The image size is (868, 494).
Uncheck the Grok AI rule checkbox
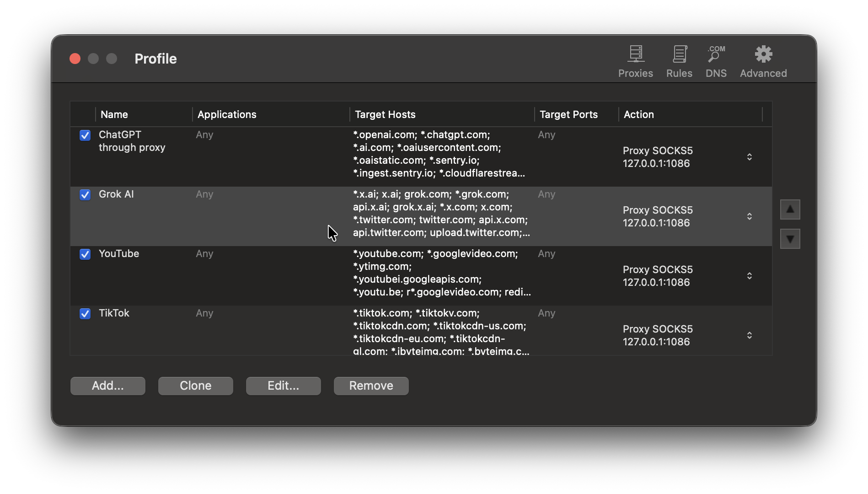coord(85,195)
